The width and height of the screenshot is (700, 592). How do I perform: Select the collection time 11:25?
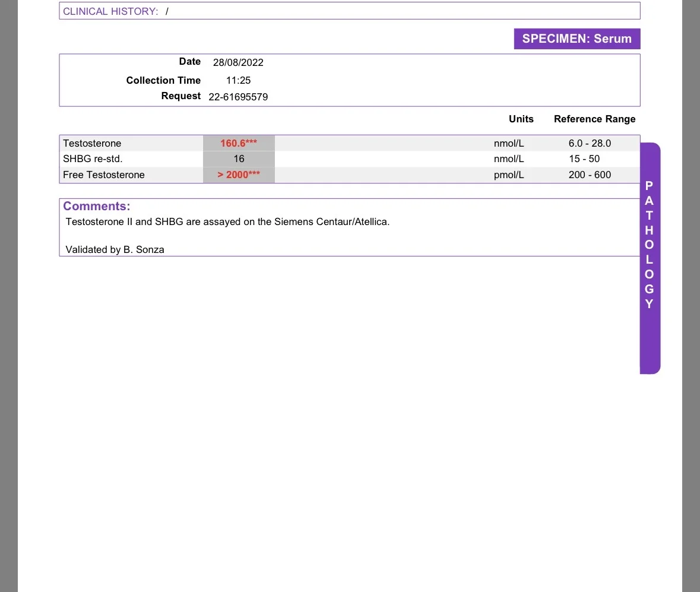tap(239, 80)
